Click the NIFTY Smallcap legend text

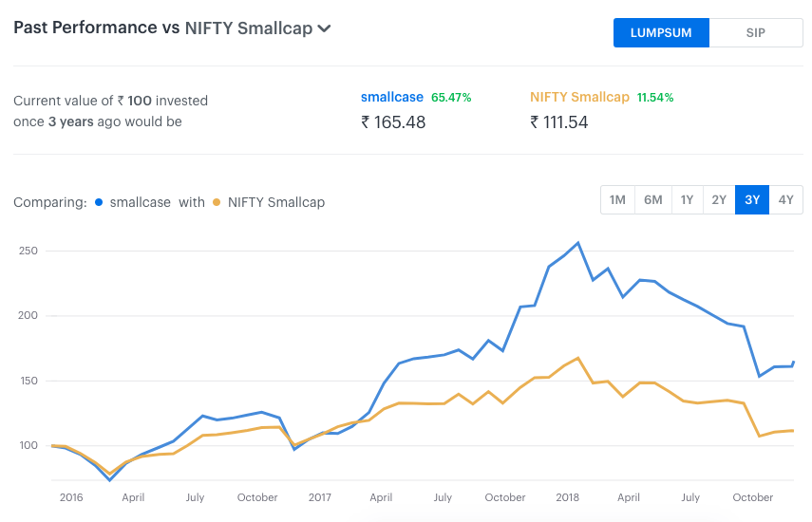tap(276, 202)
